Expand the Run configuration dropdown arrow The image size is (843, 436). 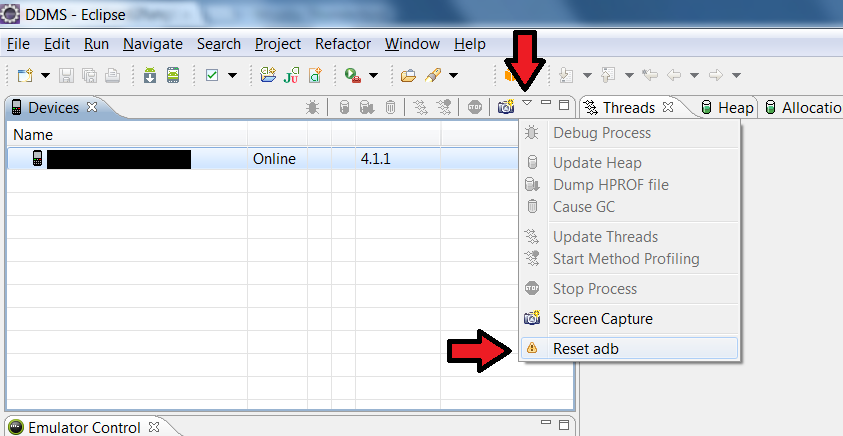pos(374,75)
